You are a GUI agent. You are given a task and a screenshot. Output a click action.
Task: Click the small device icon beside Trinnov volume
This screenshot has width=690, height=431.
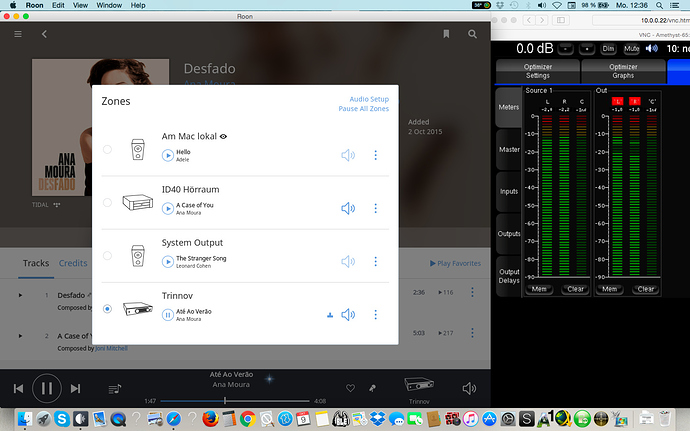(330, 315)
